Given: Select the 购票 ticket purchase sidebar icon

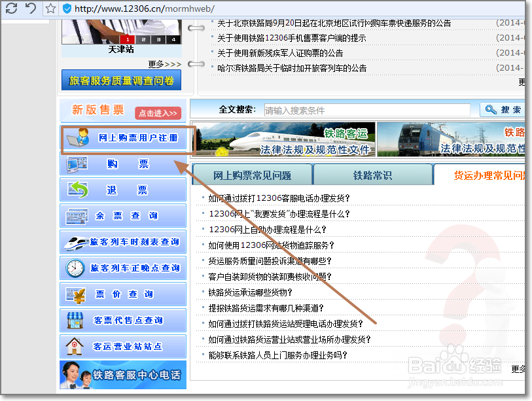Looking at the screenshot, I should click(77, 164).
